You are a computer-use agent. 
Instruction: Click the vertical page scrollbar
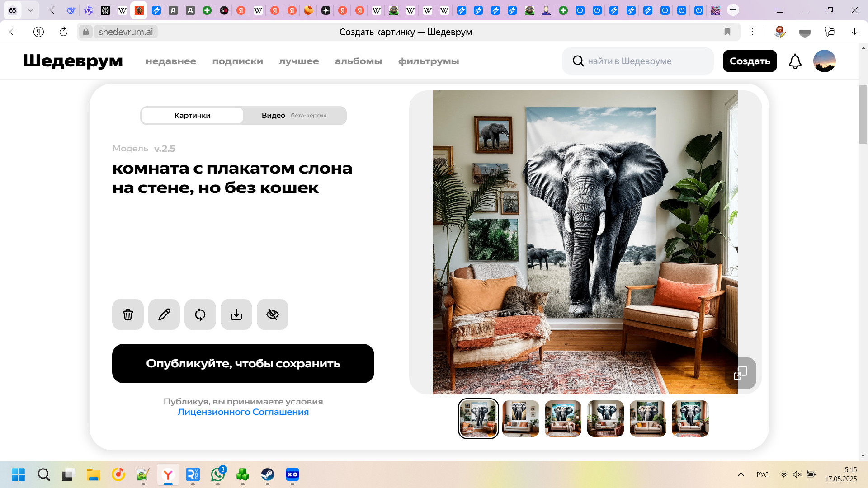[863, 114]
